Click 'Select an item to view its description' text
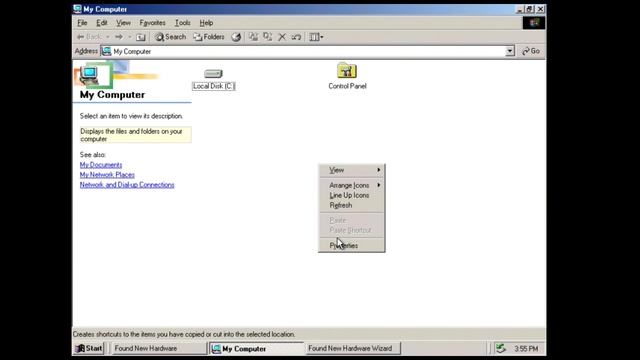640x360 pixels. point(131,116)
